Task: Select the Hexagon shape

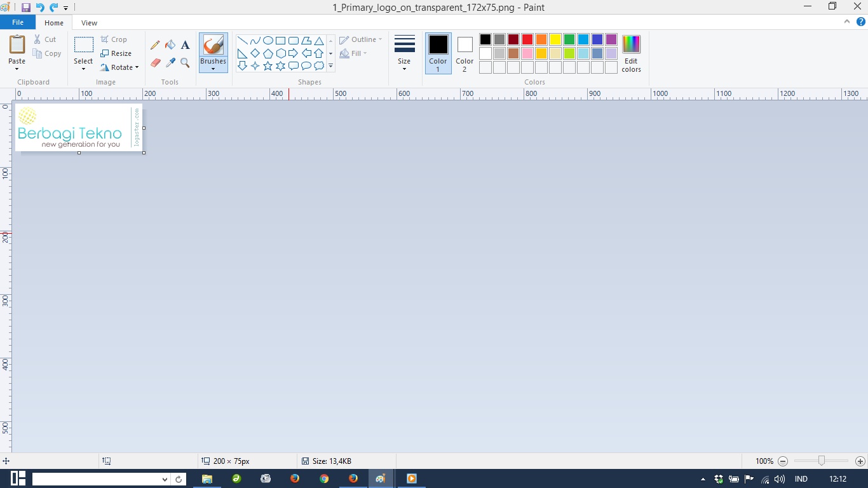Action: coord(280,53)
